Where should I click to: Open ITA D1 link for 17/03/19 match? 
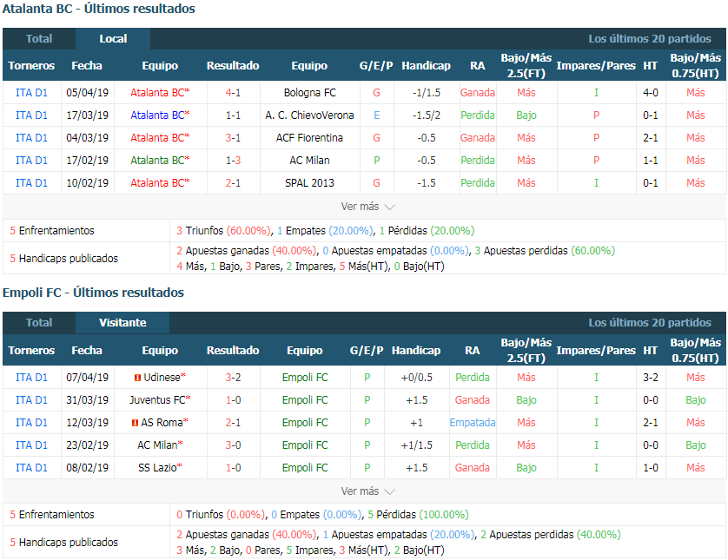pos(31,115)
